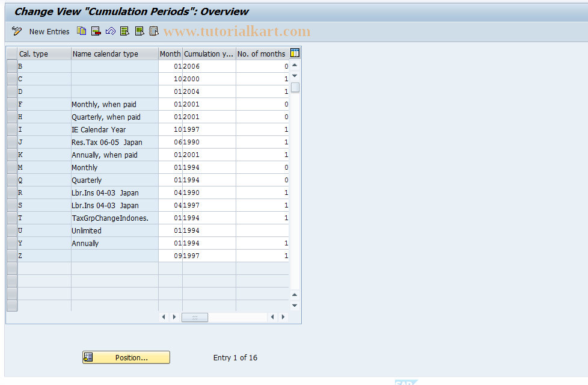Click Cumulation year 1990 in row J
This screenshot has width=588, height=385.
(x=209, y=142)
